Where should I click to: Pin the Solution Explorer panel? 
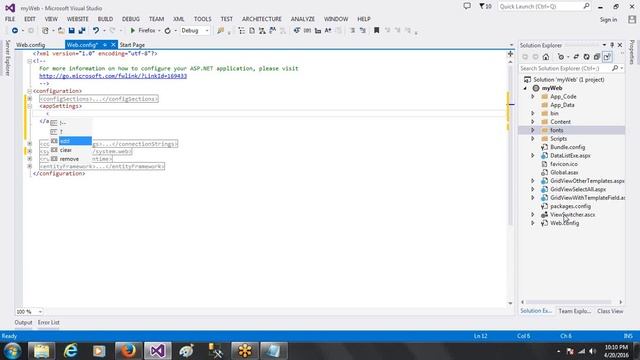coord(612,45)
